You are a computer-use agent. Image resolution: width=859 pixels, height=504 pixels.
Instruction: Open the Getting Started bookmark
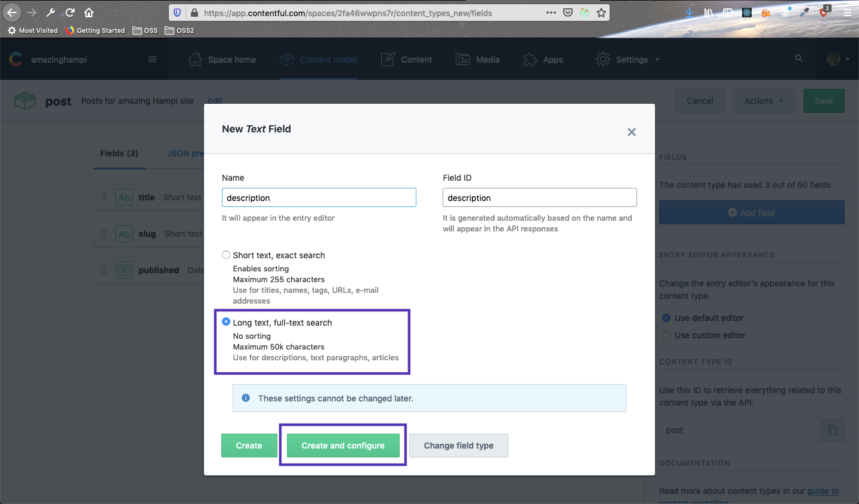(95, 30)
